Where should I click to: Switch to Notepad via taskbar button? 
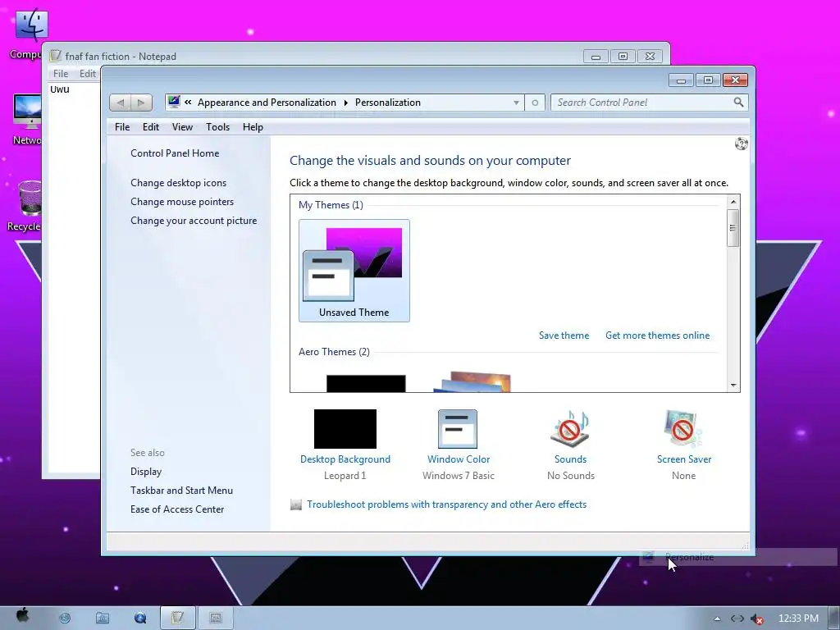[178, 619]
